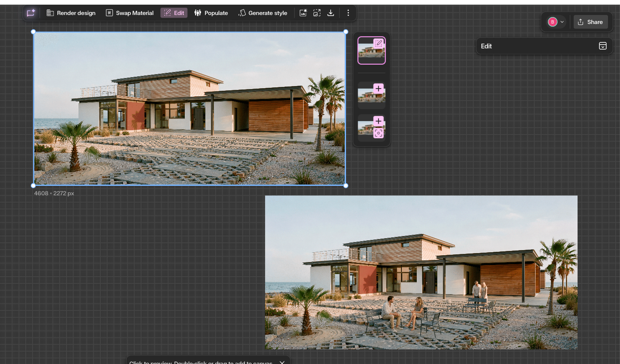Select the Swap Material tool
The width and height of the screenshot is (620, 364).
[130, 13]
